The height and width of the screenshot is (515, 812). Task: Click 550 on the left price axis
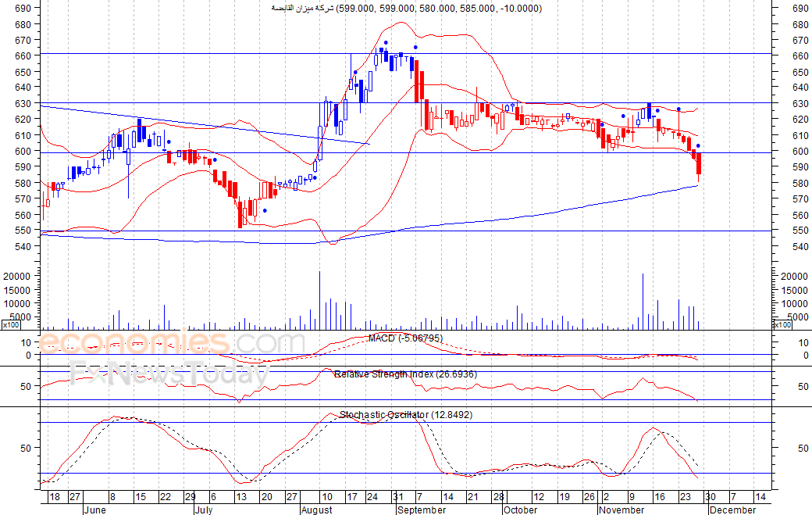[x=23, y=231]
